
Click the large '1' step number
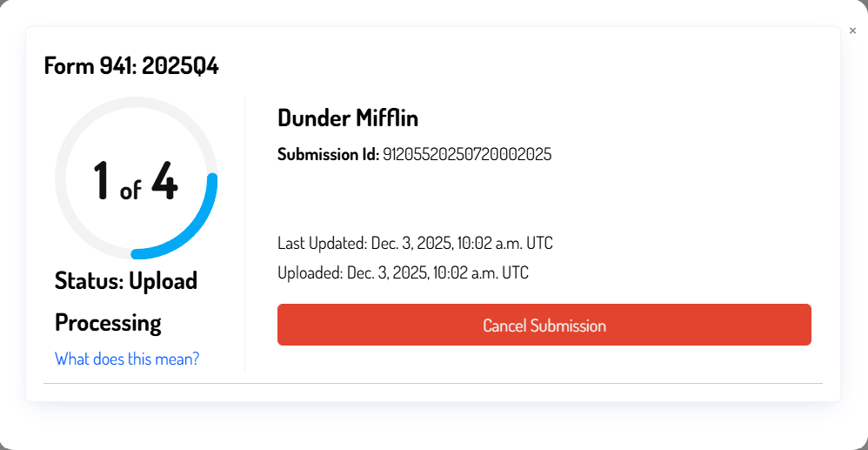[103, 180]
